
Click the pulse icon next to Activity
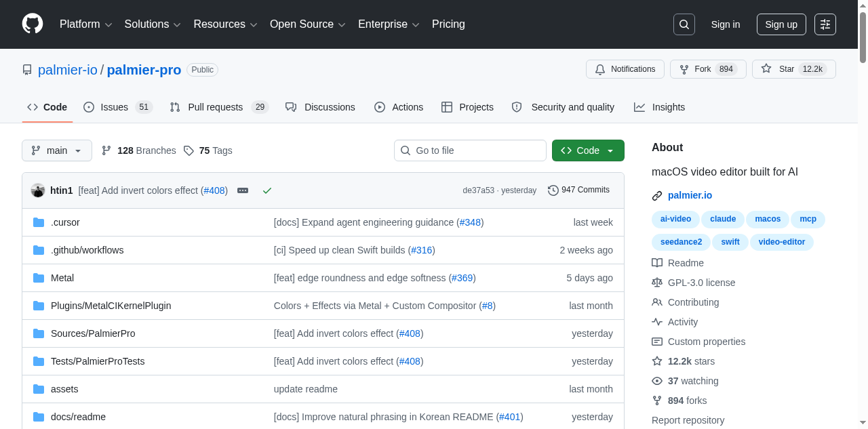(x=657, y=322)
